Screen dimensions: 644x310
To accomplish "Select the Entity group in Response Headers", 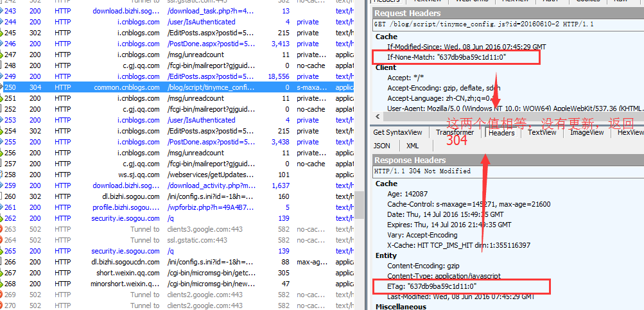I will (x=386, y=255).
